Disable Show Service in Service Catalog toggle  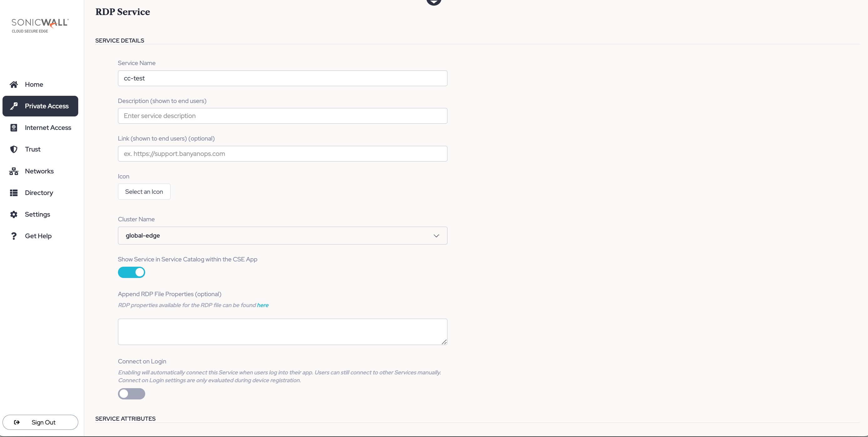coord(131,272)
